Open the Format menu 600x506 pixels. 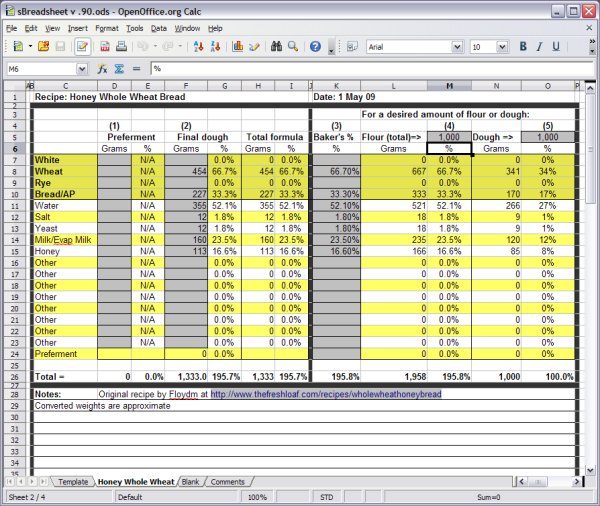107,28
